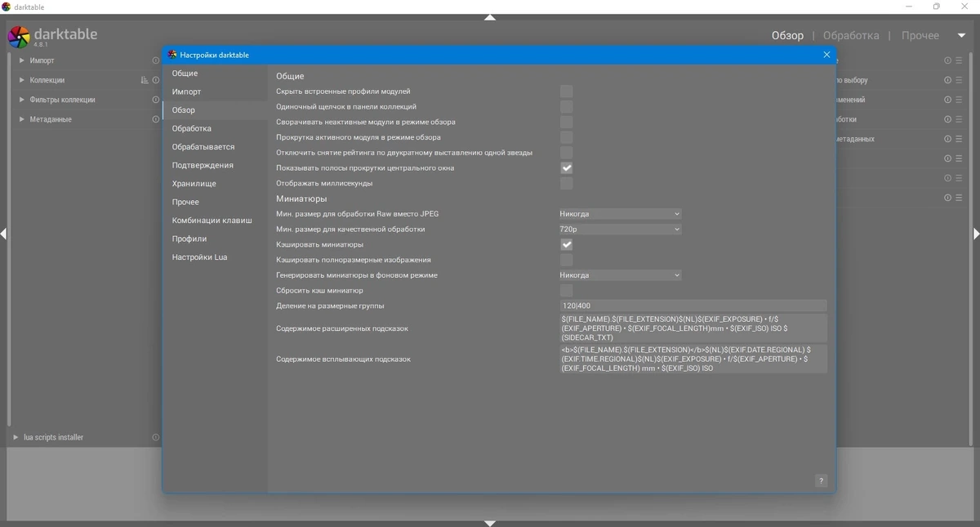Image resolution: width=980 pixels, height=527 pixels.
Task: Open the view dropdown arrow next to Прочее
Action: (961, 36)
